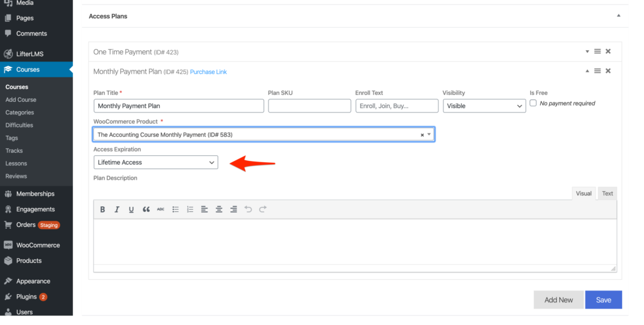
Task: Open the Memberships menu in sidebar
Action: click(x=35, y=194)
